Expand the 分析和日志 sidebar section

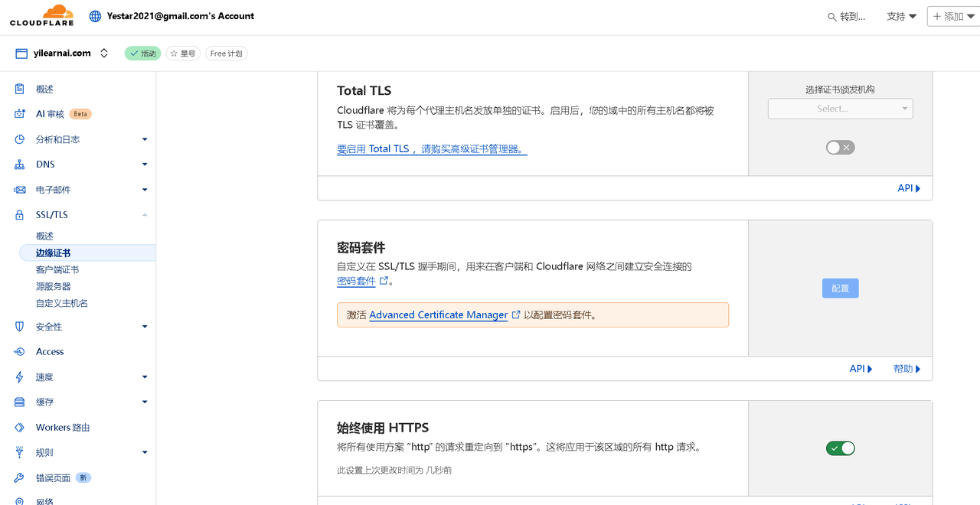[x=145, y=139]
